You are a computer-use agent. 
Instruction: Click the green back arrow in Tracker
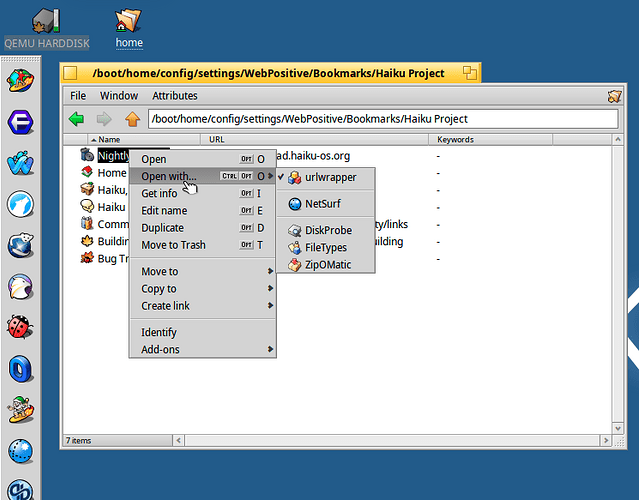tap(77, 119)
